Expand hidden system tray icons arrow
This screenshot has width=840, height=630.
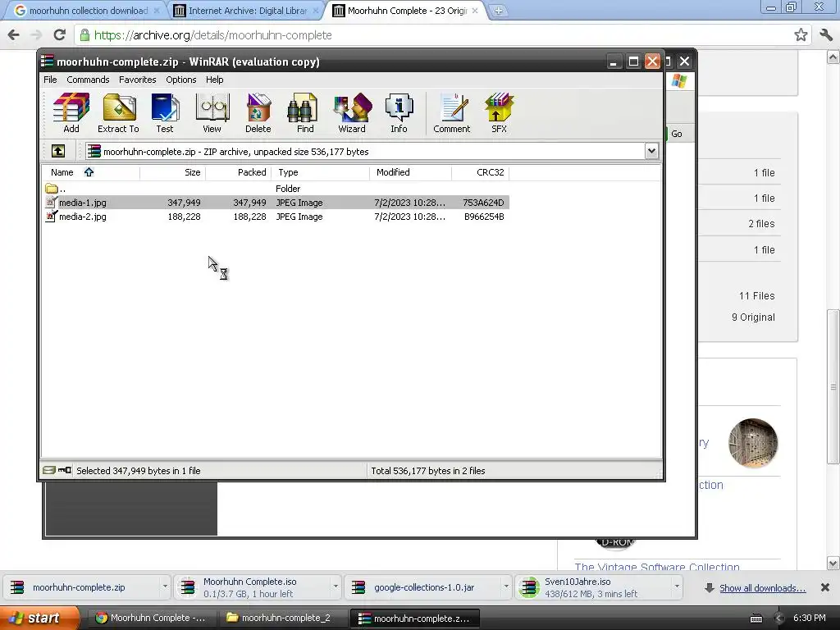(x=779, y=619)
